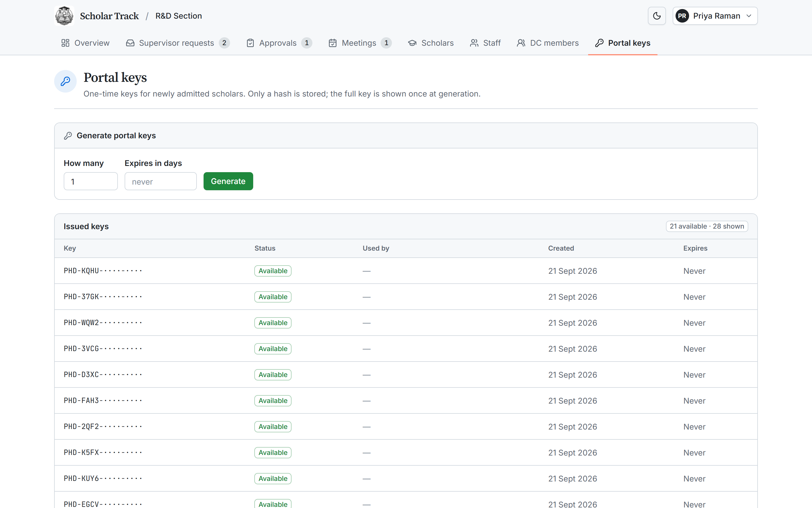Open the Approvals tab

(x=279, y=43)
